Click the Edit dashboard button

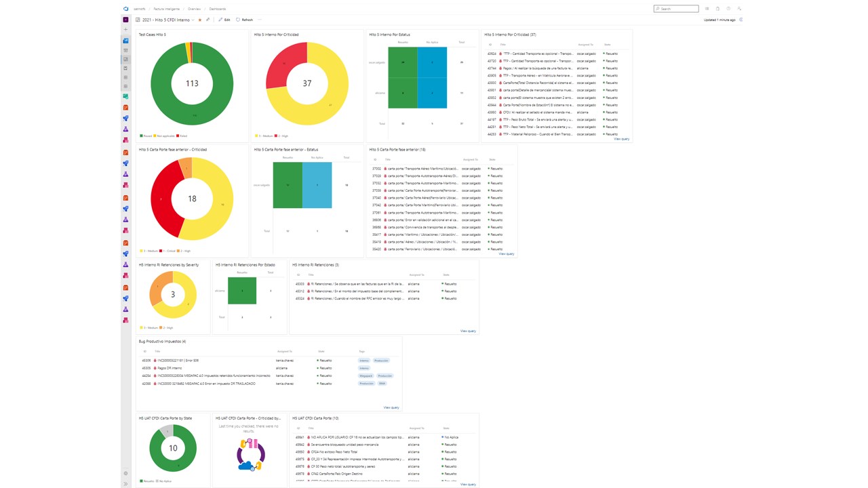click(x=224, y=20)
